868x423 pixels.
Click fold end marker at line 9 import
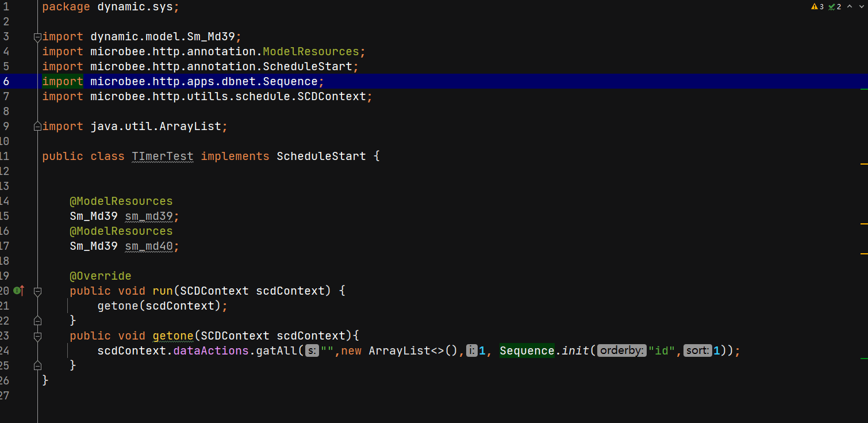(37, 126)
